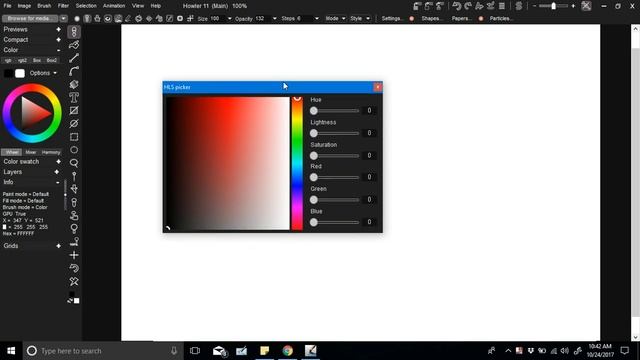Screen dimensions: 640x360
Task: Expand the Grids panel
Action: [58, 246]
